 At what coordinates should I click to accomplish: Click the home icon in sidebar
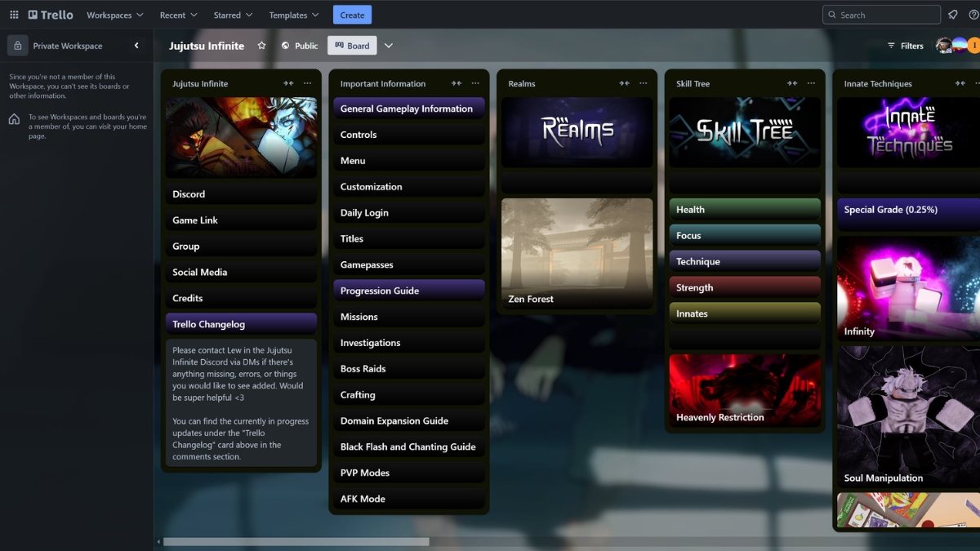[x=14, y=119]
